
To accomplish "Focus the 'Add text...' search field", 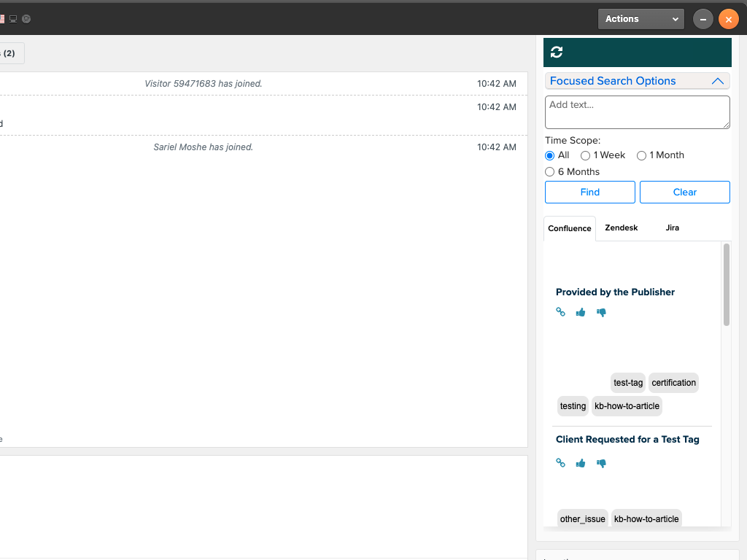I will pyautogui.click(x=637, y=112).
